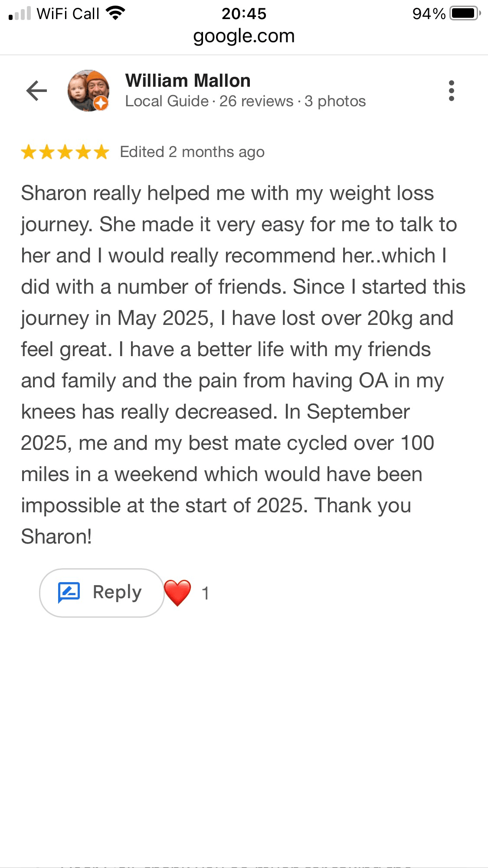The image size is (488, 868).
Task: Tap the Local Guide reviews and photos line
Action: pyautogui.click(x=245, y=102)
